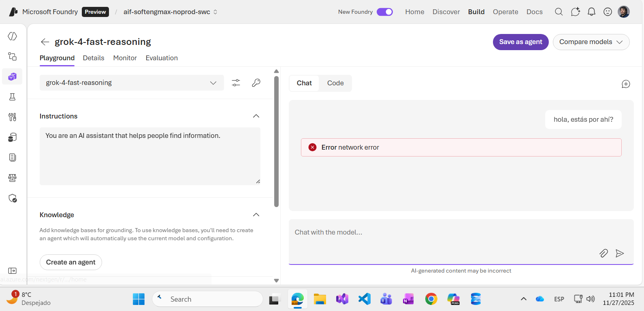Viewport: 644px width, 311px height.
Task: Open the balance scale icon in left sidebar
Action: (13, 178)
